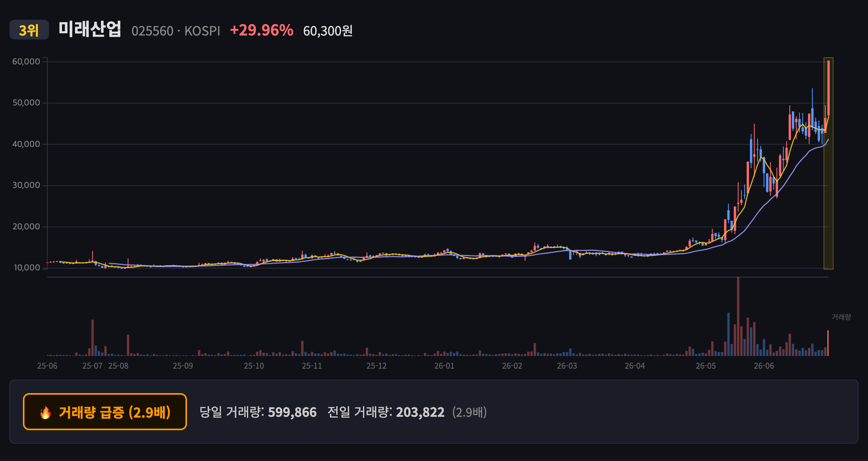Click the 25-10 date axis label
The image size is (868, 461).
click(254, 366)
